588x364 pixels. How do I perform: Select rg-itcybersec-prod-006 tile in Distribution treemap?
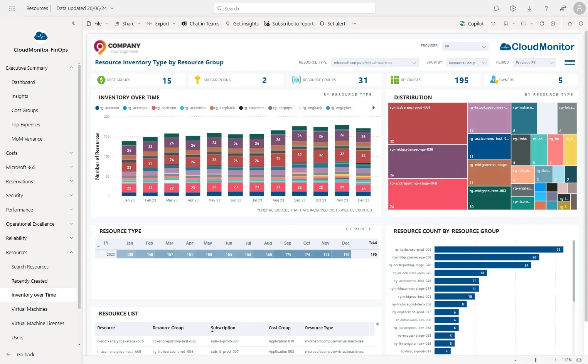pos(428,123)
